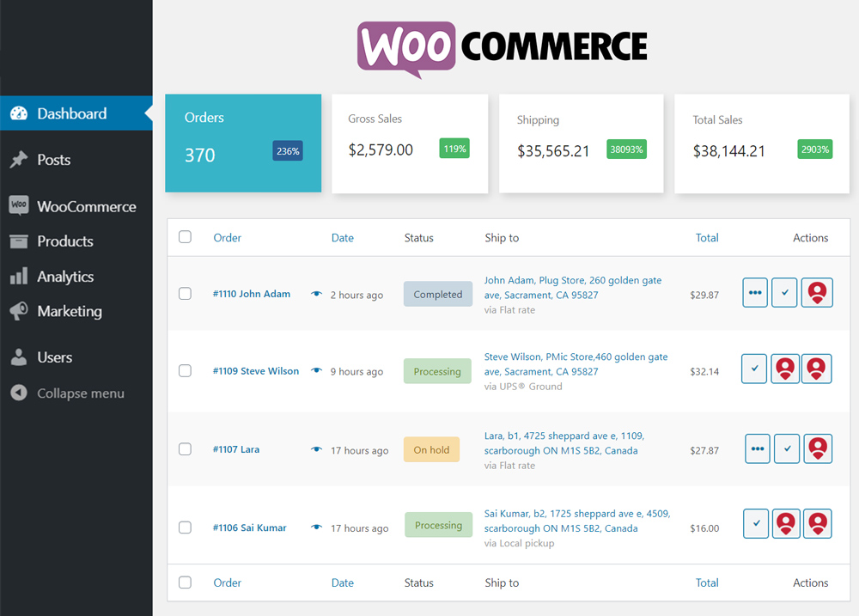Click the red person icon for John Adam order
This screenshot has width=859, height=616.
[x=817, y=293]
